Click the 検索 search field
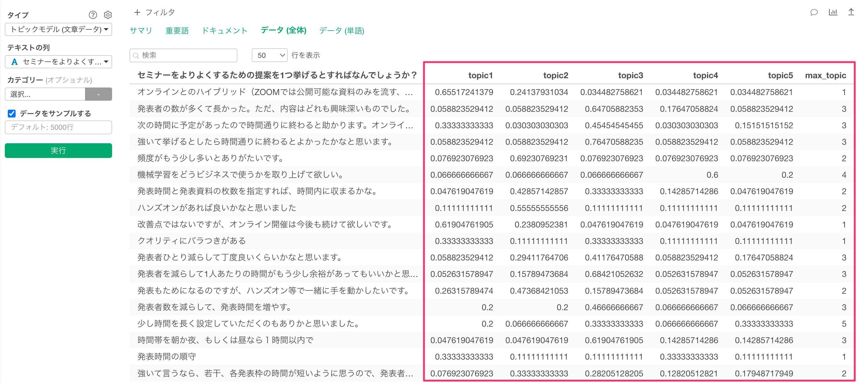Viewport: 868px width, 383px height. [183, 55]
